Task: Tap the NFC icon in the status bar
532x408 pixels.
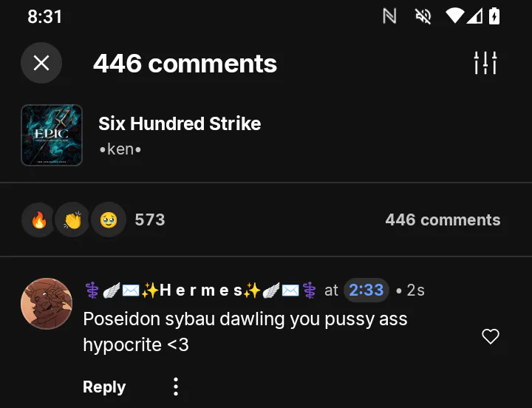Action: pos(389,16)
